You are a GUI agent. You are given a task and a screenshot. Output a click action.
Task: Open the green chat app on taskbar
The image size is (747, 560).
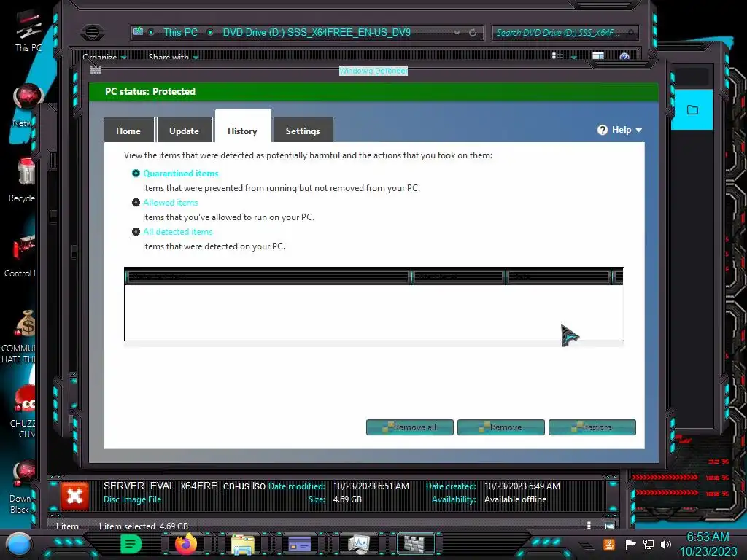click(x=131, y=544)
